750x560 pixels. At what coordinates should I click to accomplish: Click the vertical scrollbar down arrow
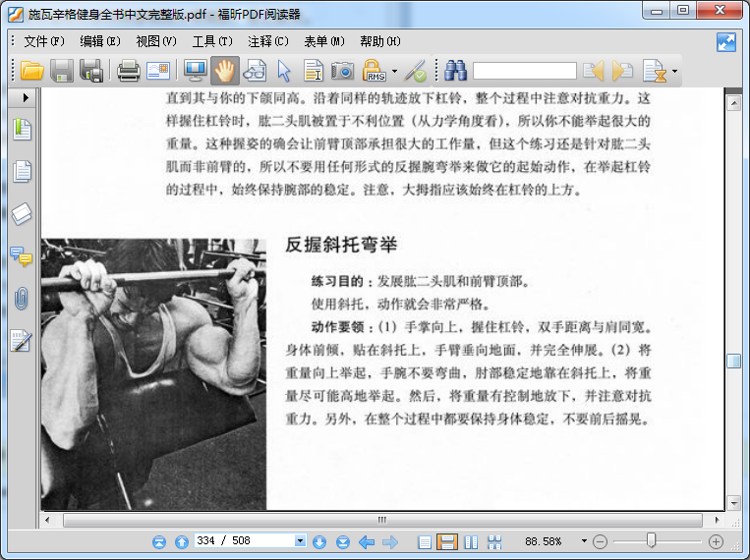733,503
